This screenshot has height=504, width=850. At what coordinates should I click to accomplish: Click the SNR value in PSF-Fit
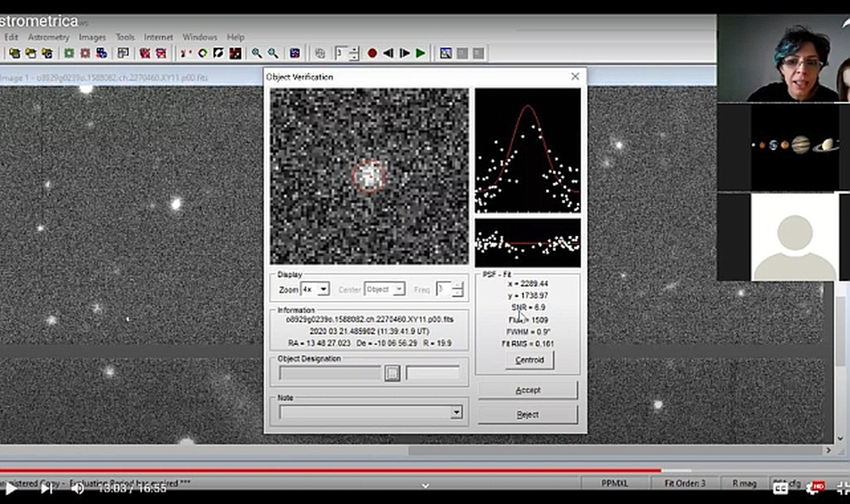point(528,307)
